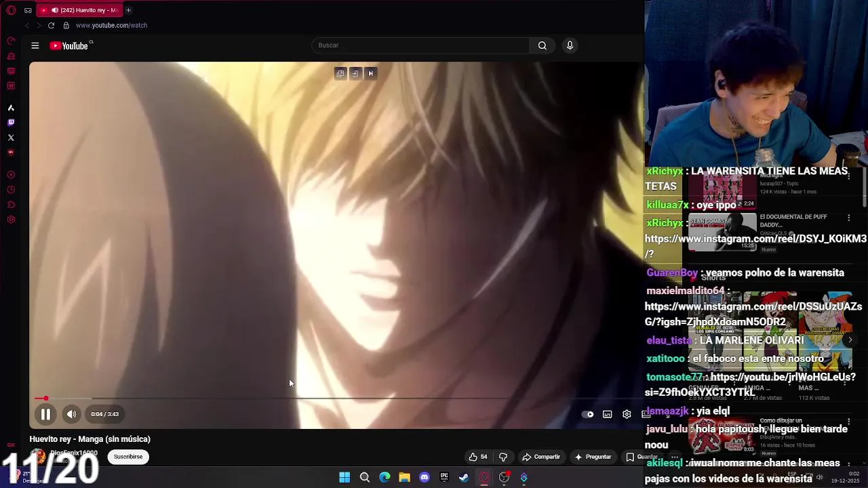Click the 0:04 / 3:43 time display
This screenshot has height=488, width=868.
point(105,414)
